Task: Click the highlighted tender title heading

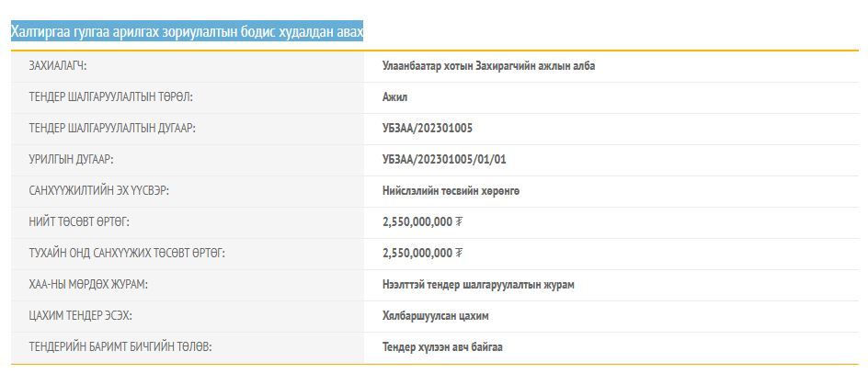Action: click(187, 32)
